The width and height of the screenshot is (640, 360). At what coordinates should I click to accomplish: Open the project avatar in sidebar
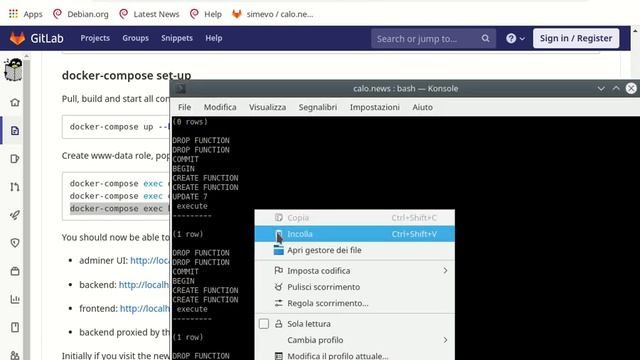click(x=13, y=69)
